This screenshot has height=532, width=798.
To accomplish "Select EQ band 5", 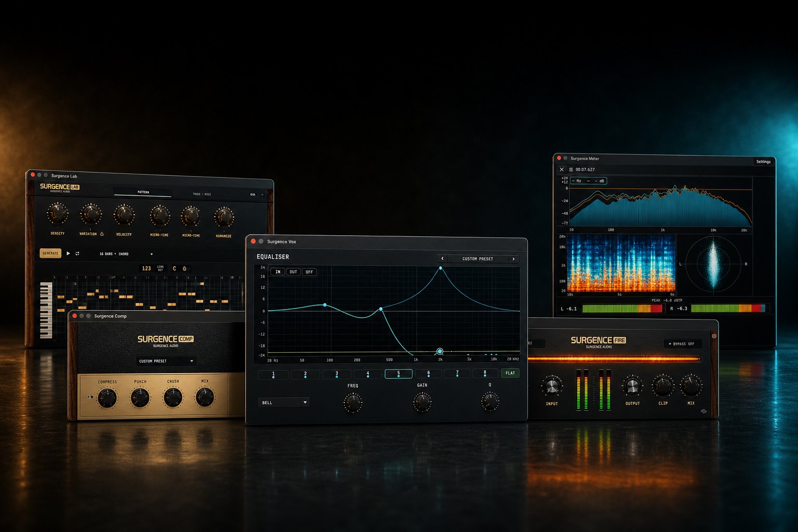I will [x=398, y=374].
